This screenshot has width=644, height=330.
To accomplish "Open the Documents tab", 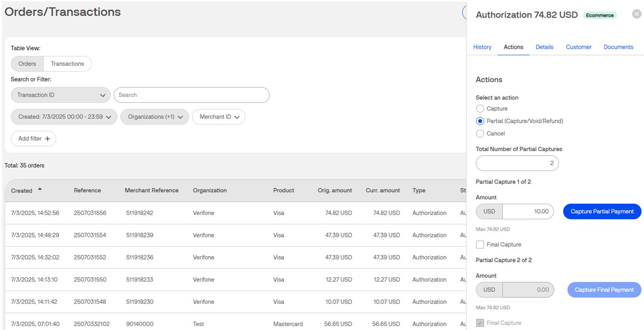I will tap(619, 47).
